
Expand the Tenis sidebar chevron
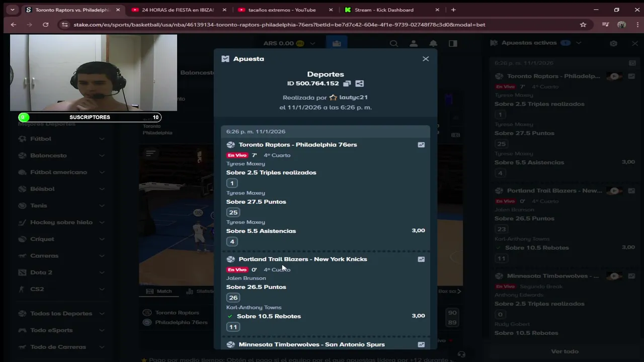(102, 206)
